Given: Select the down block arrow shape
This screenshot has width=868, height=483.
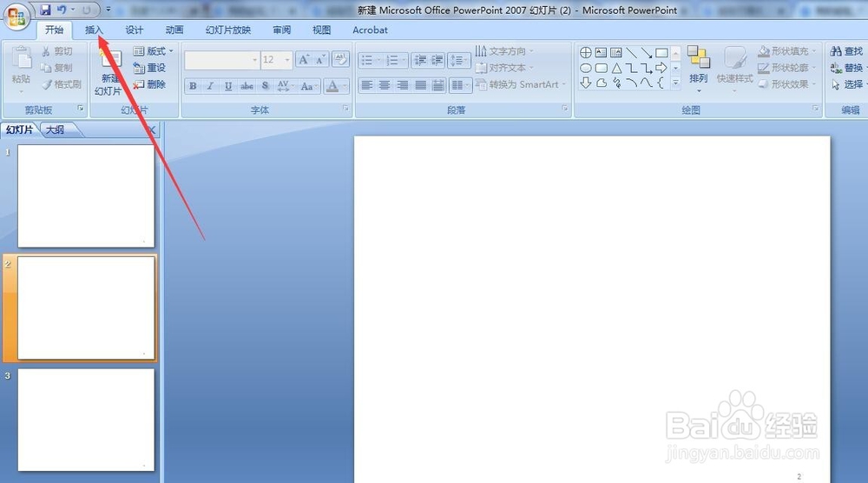Looking at the screenshot, I should [x=586, y=83].
